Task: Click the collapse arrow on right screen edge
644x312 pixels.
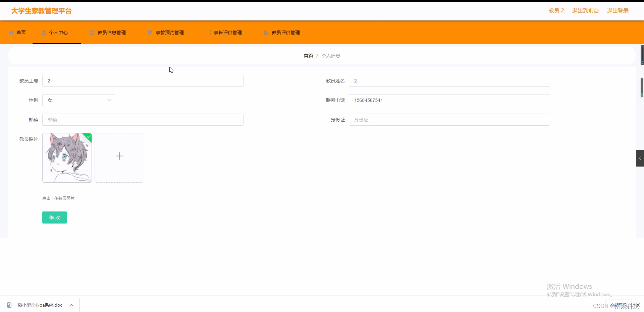Action: pyautogui.click(x=640, y=158)
